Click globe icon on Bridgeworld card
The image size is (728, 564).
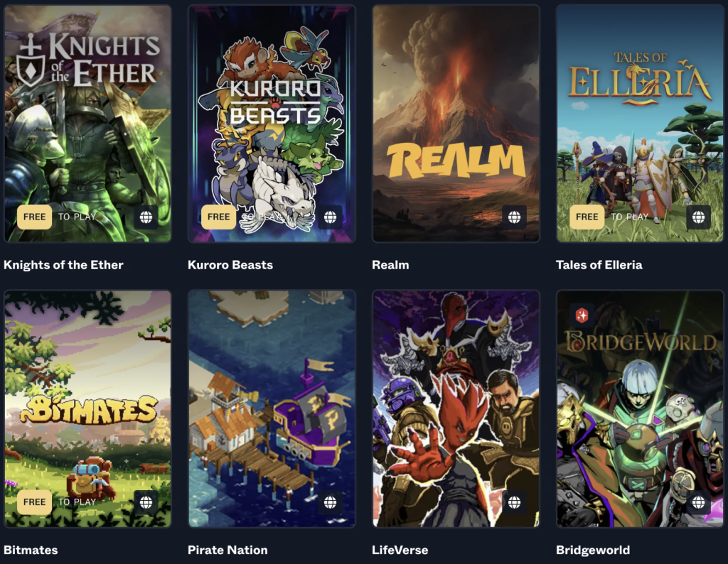click(698, 502)
